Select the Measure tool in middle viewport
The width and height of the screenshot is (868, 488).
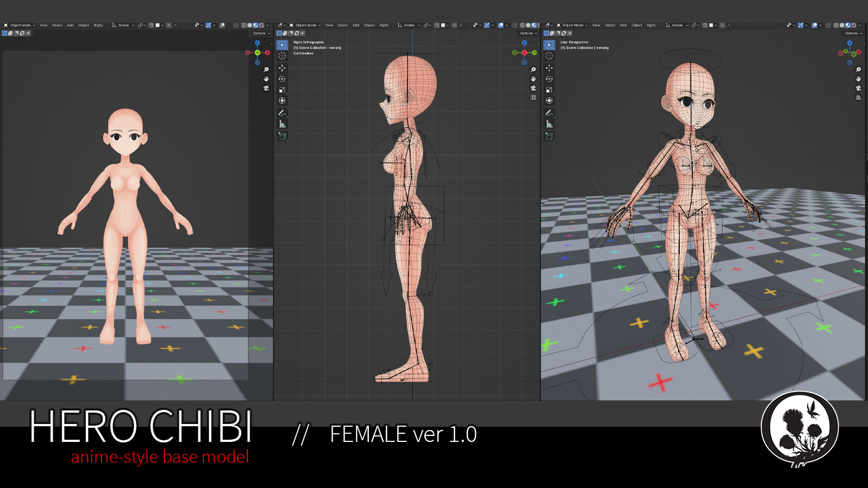click(x=282, y=124)
